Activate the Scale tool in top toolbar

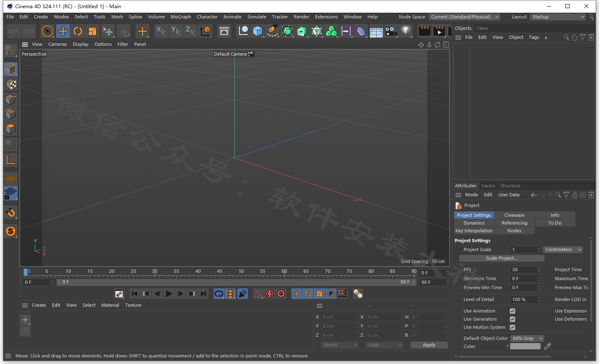(92, 31)
